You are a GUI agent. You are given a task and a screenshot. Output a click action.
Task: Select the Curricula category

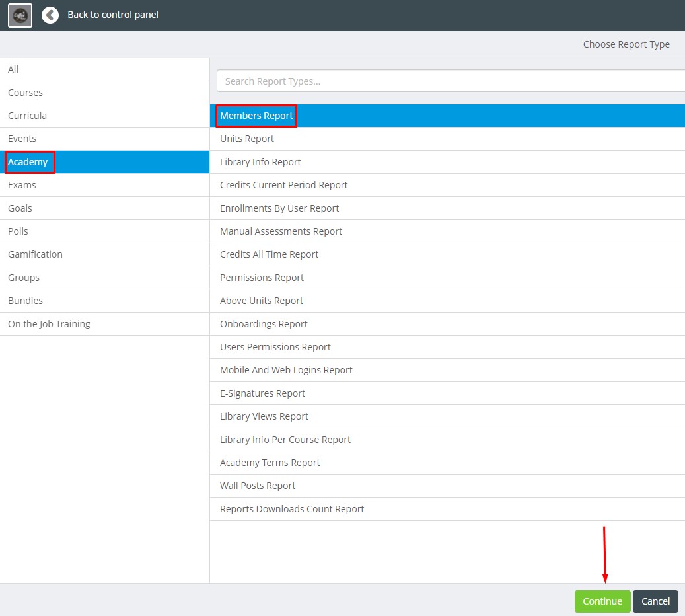[104, 116]
